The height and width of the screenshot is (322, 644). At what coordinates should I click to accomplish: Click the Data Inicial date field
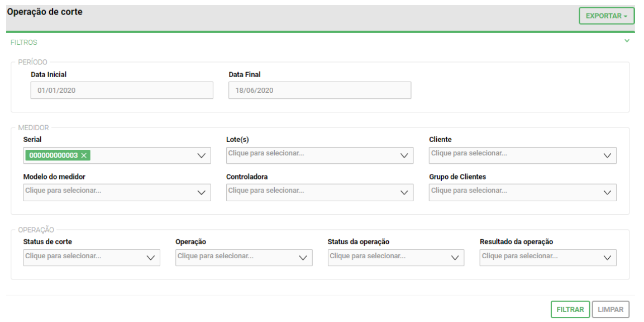pyautogui.click(x=122, y=91)
